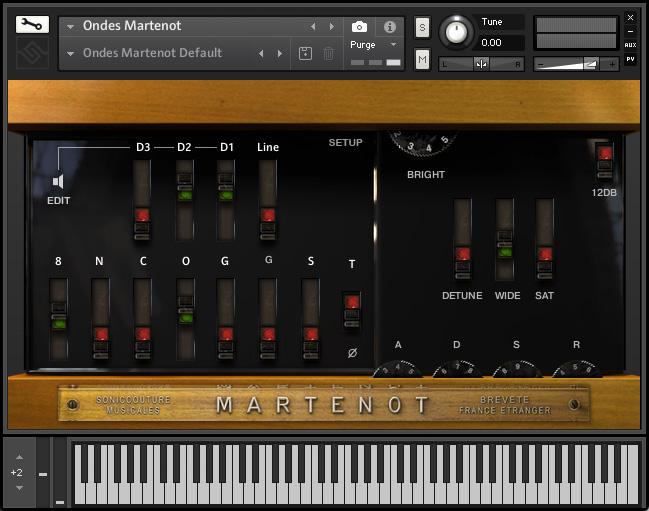Click the phase invert Ø symbol
Screen dimensions: 649x511
pos(352,353)
